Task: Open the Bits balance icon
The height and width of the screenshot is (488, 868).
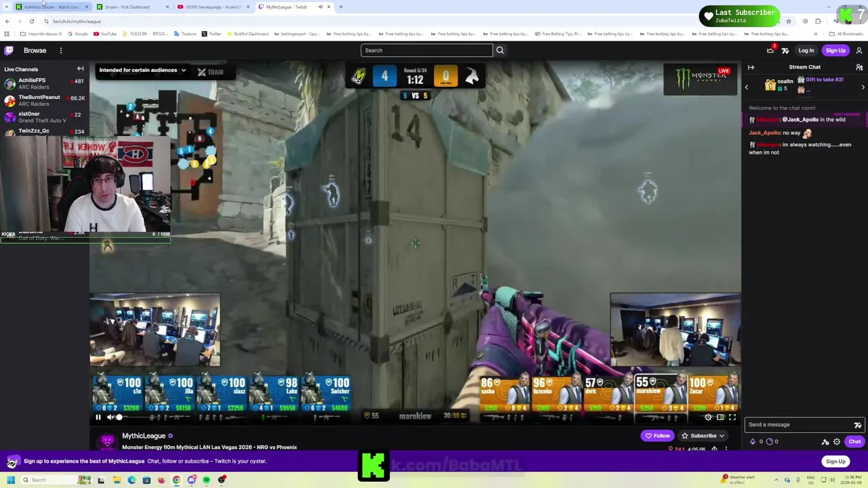Action: point(753,441)
